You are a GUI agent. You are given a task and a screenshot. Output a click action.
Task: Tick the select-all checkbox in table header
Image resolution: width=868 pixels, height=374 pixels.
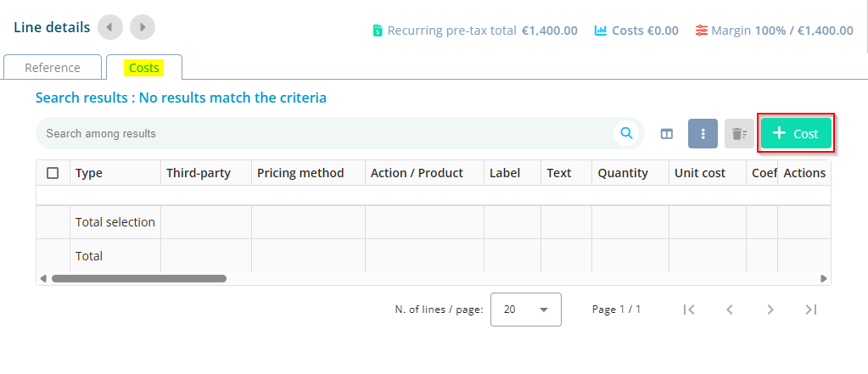point(53,173)
